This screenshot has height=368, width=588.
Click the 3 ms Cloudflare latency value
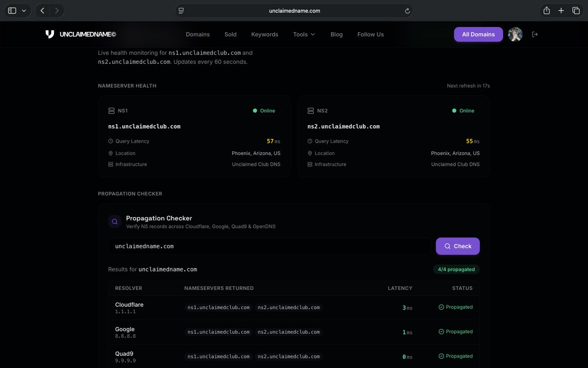point(407,308)
